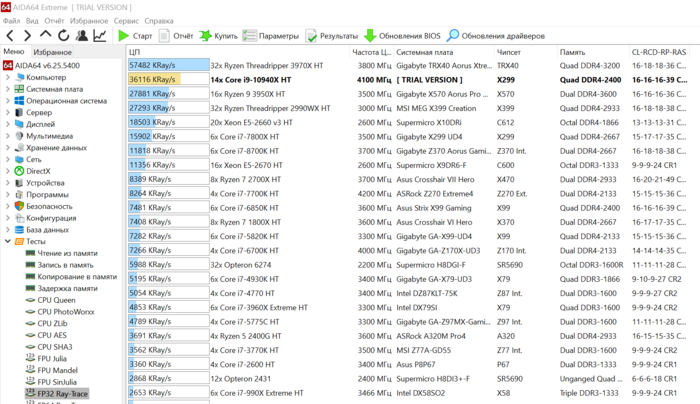Select the Программы icon in tree

[19, 195]
